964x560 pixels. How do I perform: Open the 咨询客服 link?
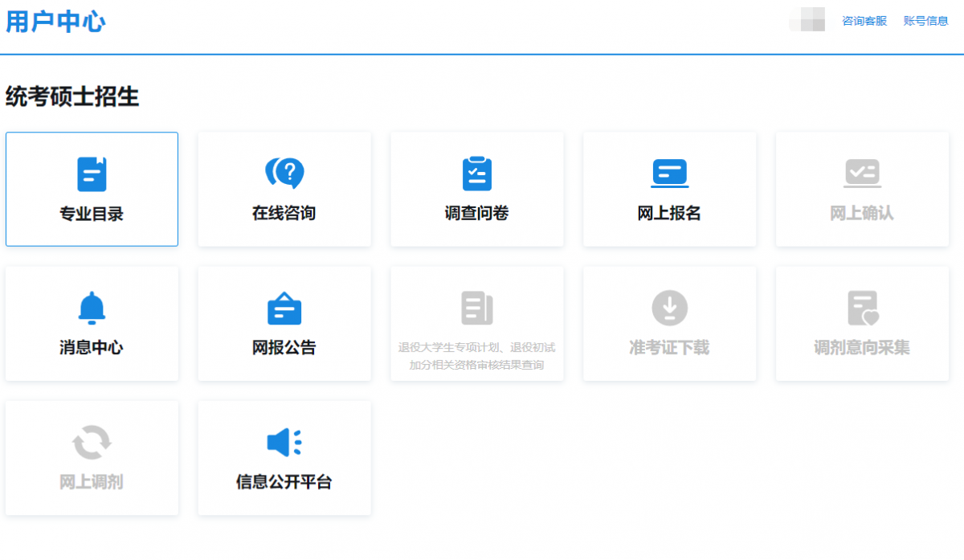[x=864, y=21]
